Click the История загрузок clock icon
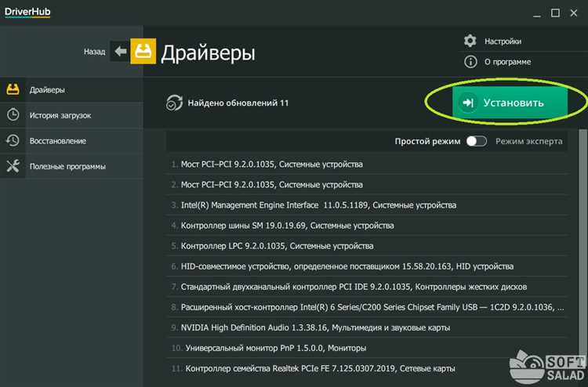Viewport: 588px width, 387px height. pos(13,114)
